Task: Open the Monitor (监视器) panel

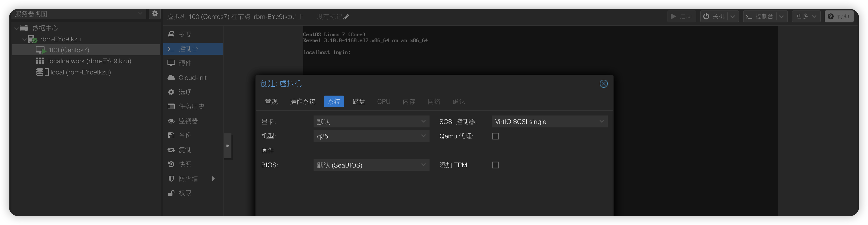Action: (x=188, y=121)
